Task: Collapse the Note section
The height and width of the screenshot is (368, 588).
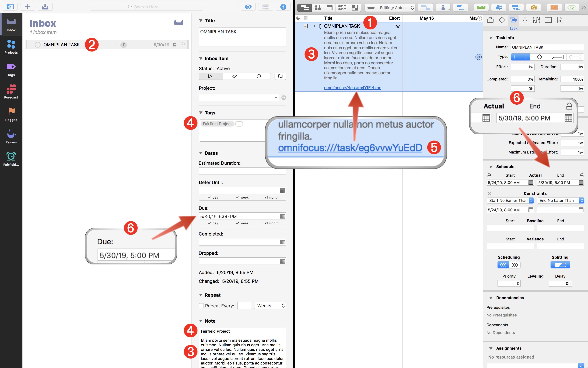Action: [201, 321]
